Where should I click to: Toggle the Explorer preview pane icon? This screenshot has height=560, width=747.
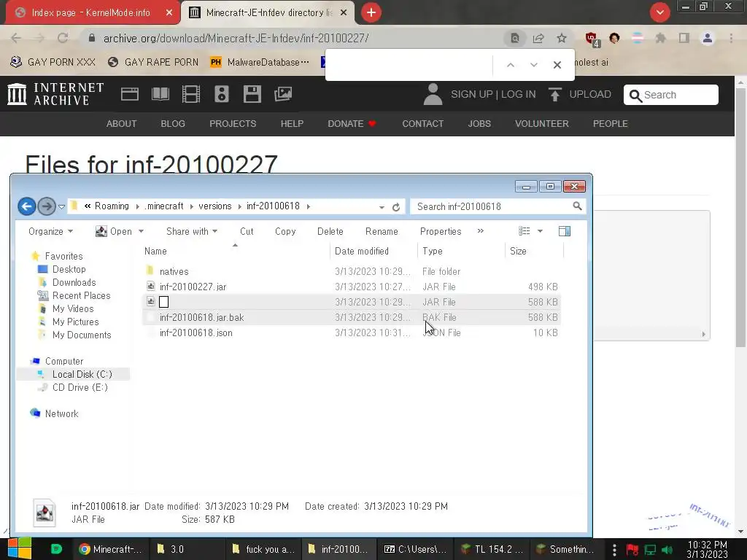click(x=565, y=231)
